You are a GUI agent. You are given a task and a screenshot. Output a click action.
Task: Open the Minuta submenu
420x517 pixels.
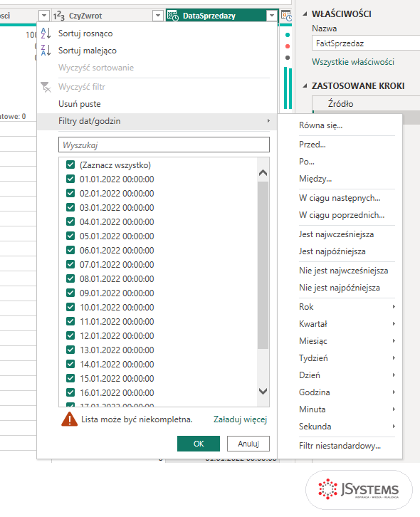347,409
